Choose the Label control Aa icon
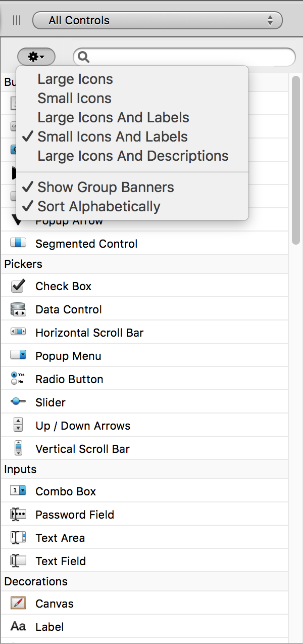Image resolution: width=303 pixels, height=644 pixels. 18,626
